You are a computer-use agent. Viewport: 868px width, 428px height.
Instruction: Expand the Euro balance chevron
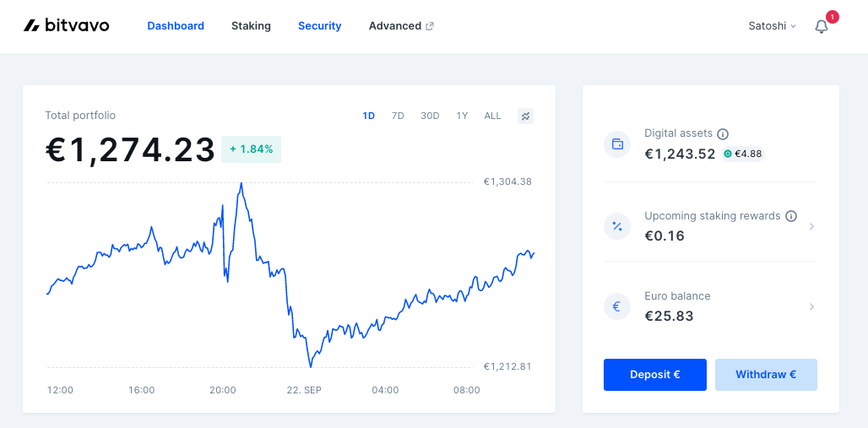(811, 306)
